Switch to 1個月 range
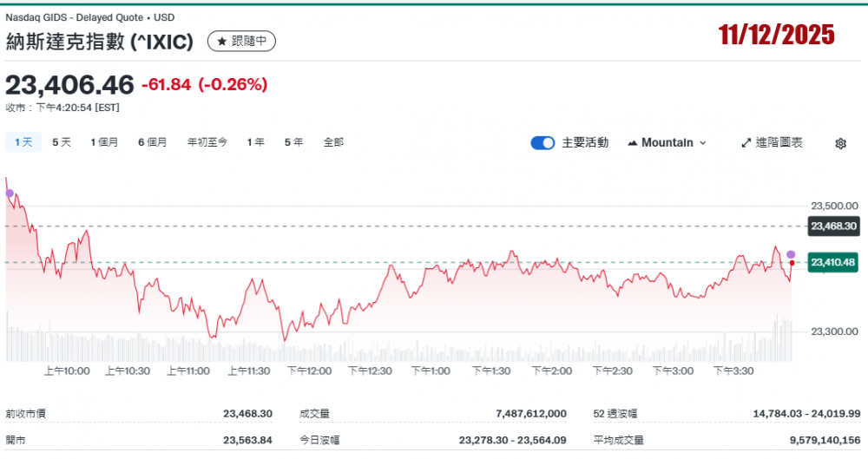 104,142
